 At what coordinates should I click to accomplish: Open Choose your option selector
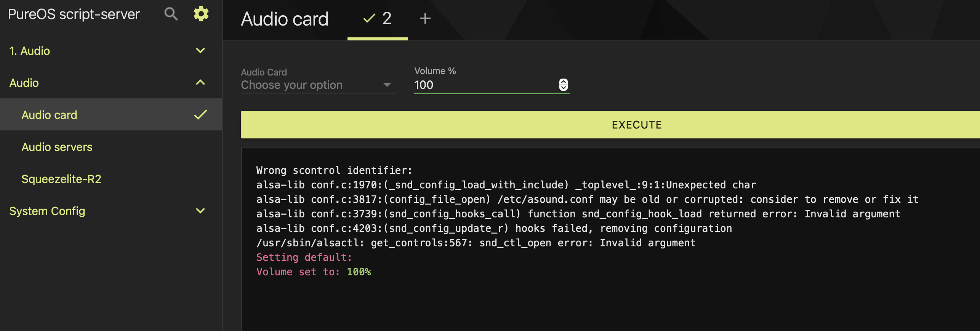coord(318,85)
